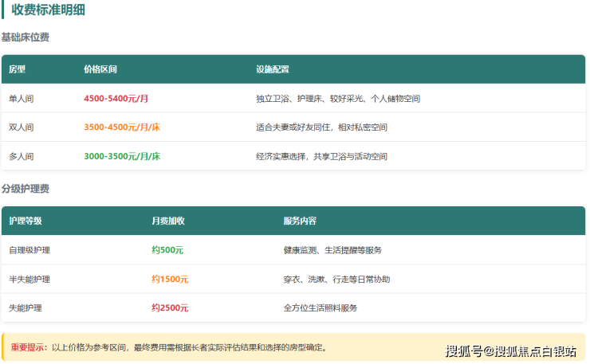Select the 基础床位费 subheading
590x364 pixels.
coord(26,37)
